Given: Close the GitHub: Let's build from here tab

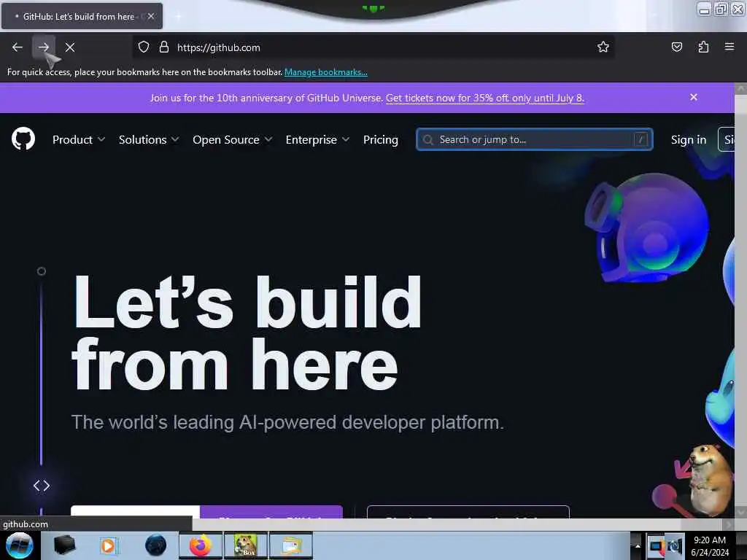Looking at the screenshot, I should coord(151,16).
